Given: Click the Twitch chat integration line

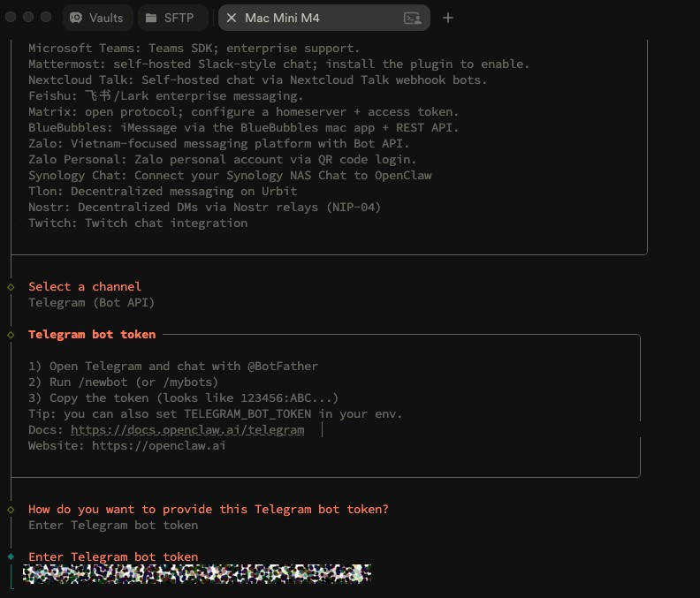Looking at the screenshot, I should tap(138, 223).
